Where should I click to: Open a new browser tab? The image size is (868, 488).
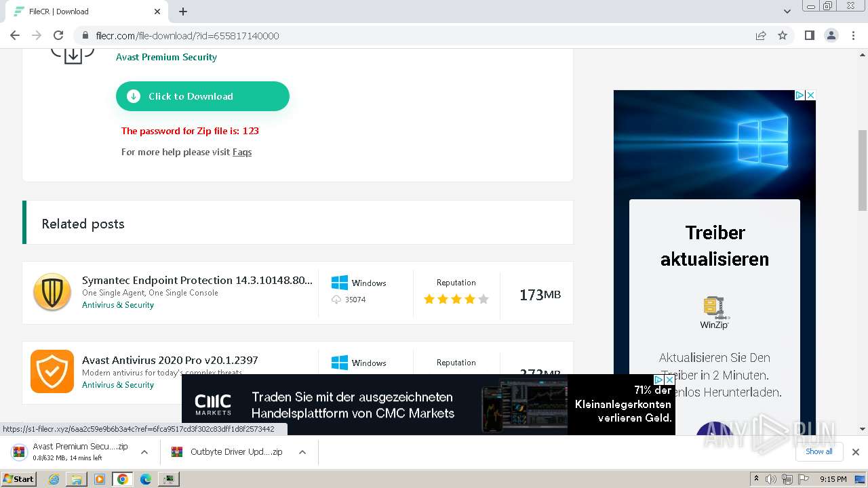click(183, 12)
